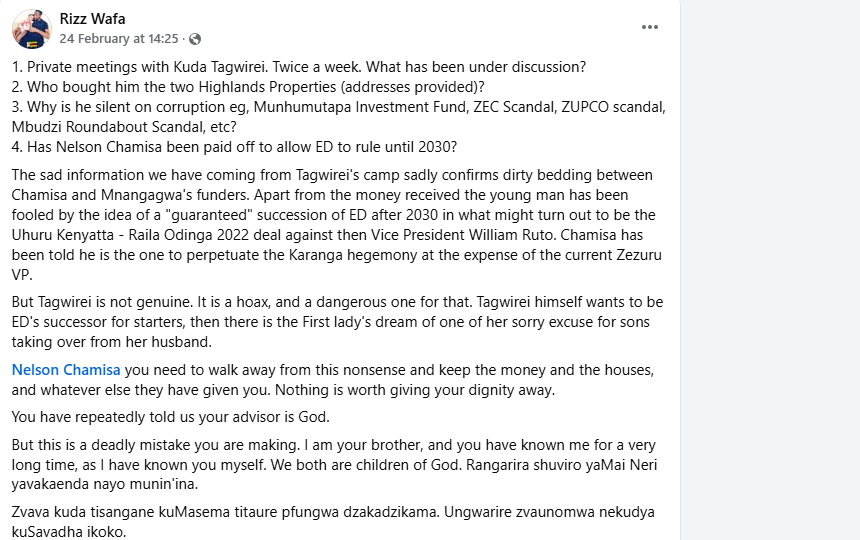This screenshot has height=540, width=860.
Task: Click the Shona line starting 'Zvava kuda tisangane'
Action: 330,513
